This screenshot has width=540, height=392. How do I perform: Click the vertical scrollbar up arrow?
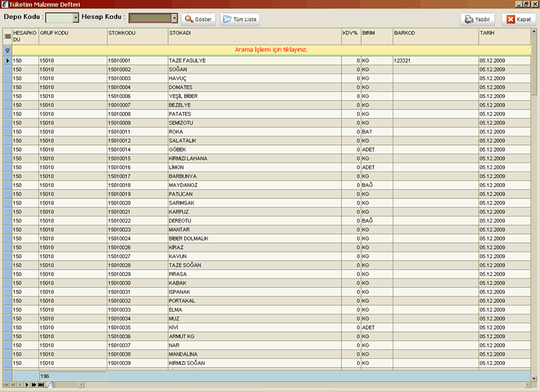[534, 31]
